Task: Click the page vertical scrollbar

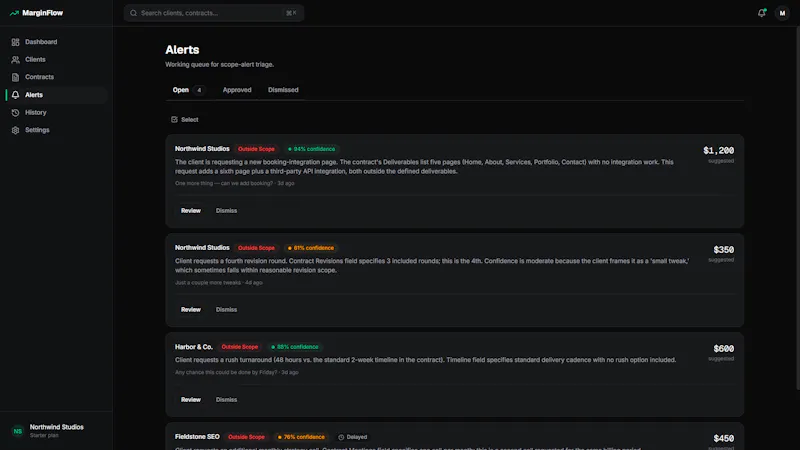Action: coord(797,209)
